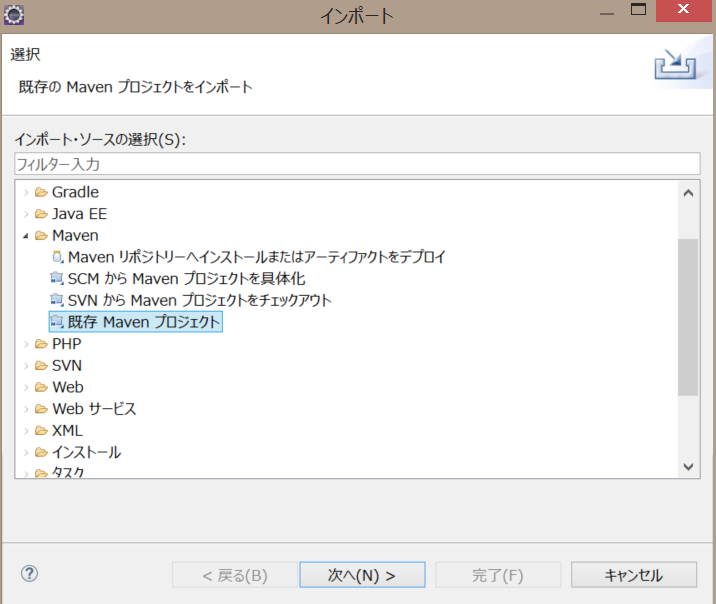Click the PHP folder icon
Screen dimensions: 716x604
tap(41, 344)
